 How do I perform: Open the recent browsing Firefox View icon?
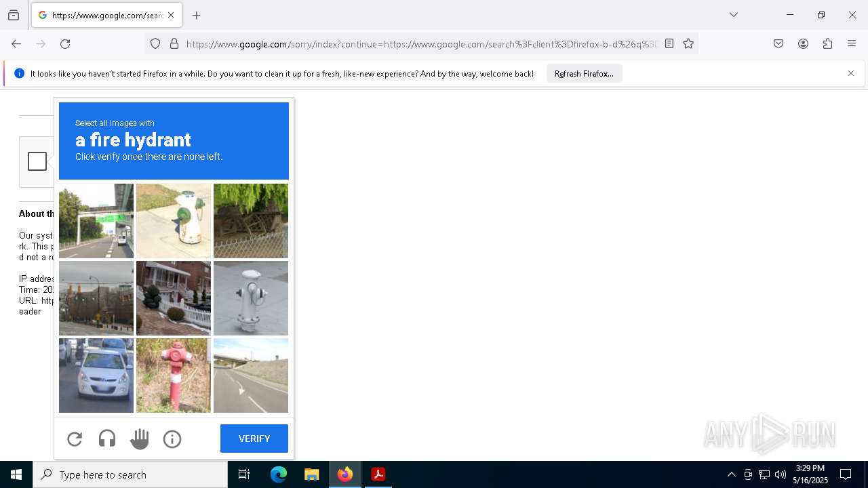point(14,15)
